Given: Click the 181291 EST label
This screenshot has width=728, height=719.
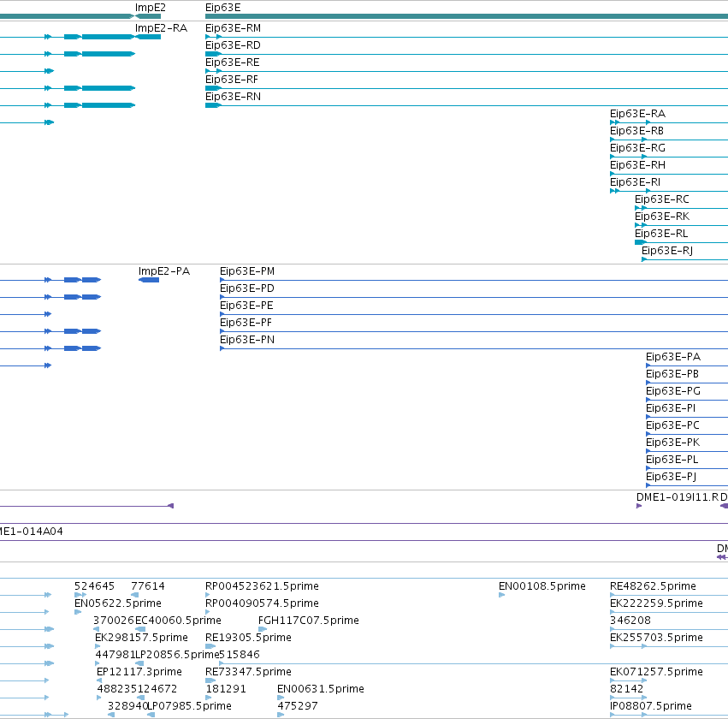Looking at the screenshot, I should tap(226, 690).
